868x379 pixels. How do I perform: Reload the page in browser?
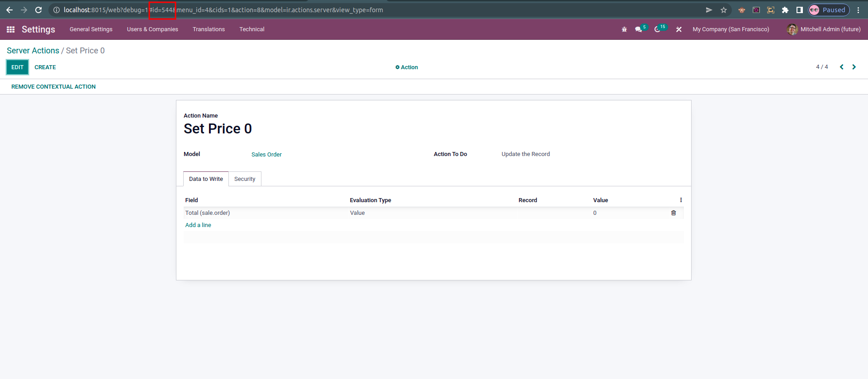38,10
